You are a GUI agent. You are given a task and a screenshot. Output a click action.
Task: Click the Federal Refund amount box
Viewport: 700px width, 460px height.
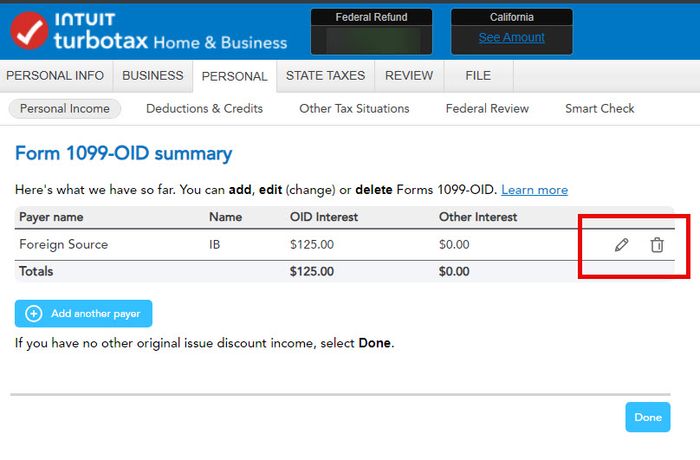click(x=371, y=38)
